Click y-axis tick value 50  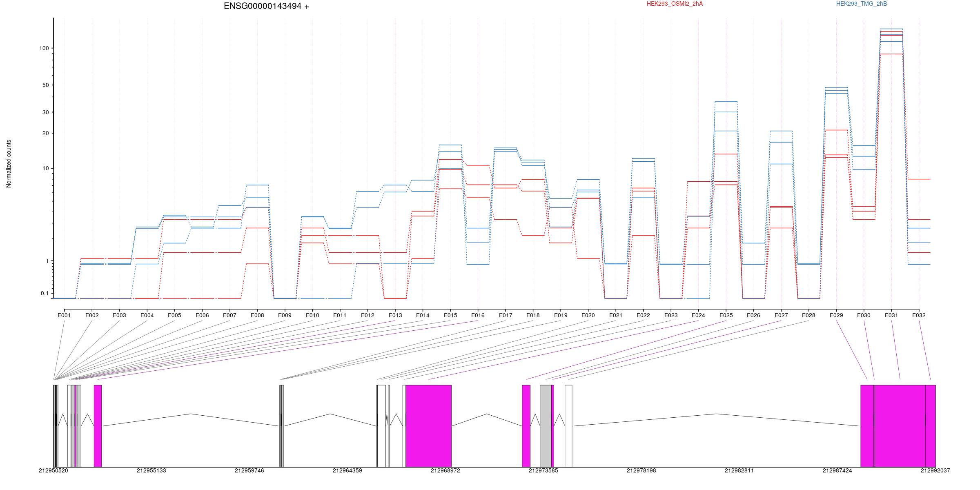[45, 85]
